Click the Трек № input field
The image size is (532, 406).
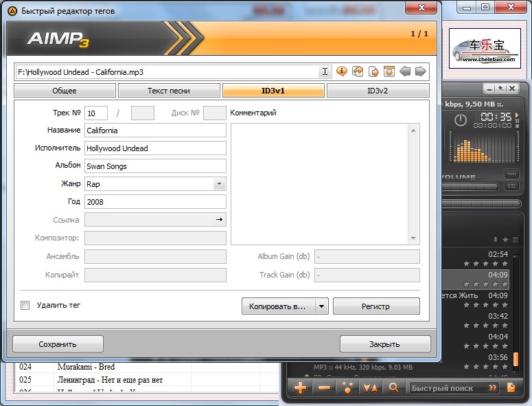point(96,113)
